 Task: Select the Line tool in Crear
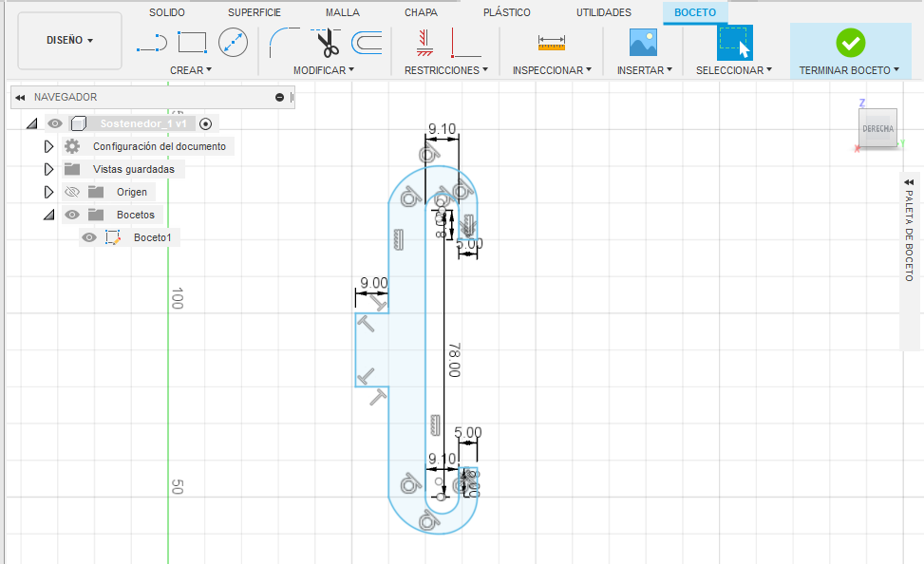(151, 43)
